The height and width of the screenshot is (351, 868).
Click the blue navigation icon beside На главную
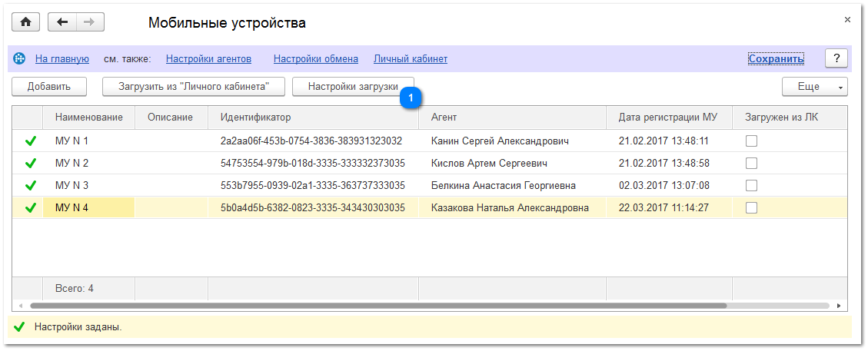coord(20,58)
